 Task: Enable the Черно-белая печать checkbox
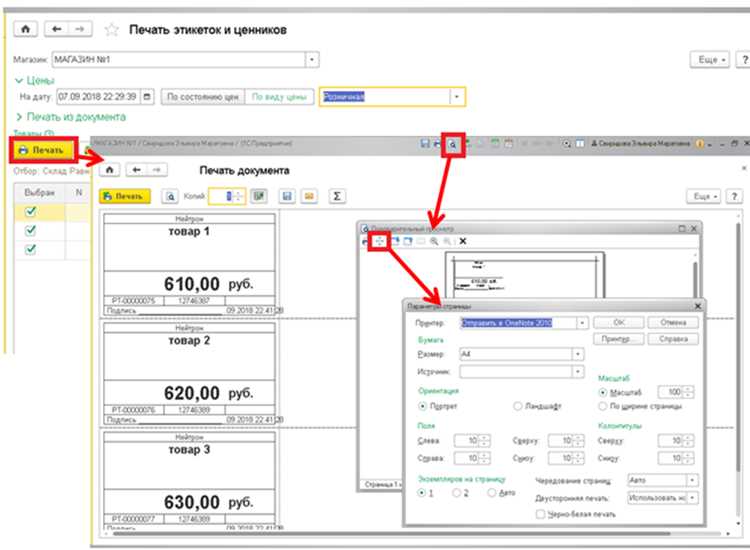[x=540, y=514]
